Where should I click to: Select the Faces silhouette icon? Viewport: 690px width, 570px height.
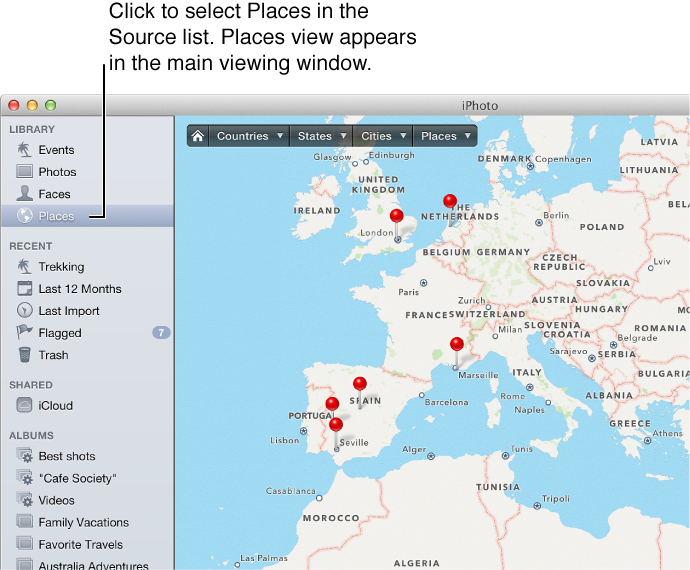[24, 193]
